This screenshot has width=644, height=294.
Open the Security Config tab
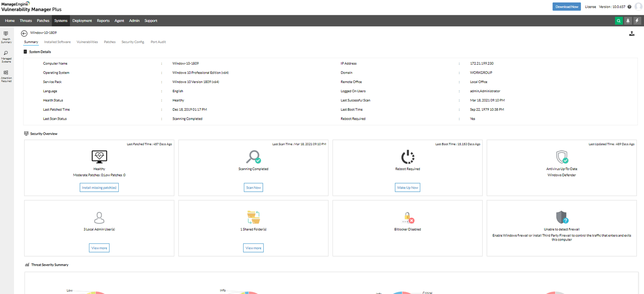point(133,42)
